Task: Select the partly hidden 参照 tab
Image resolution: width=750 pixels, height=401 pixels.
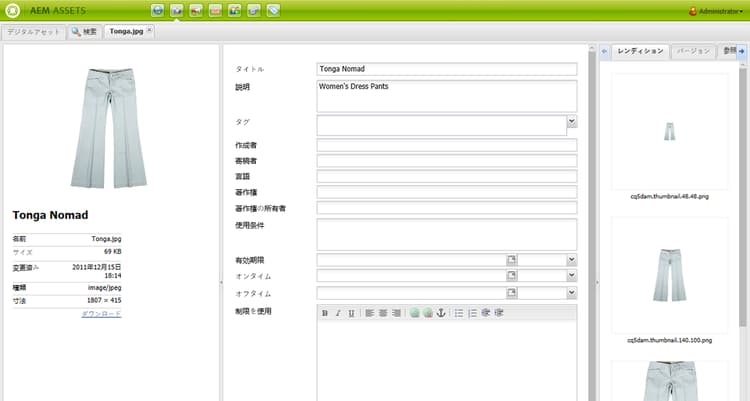Action: click(728, 51)
